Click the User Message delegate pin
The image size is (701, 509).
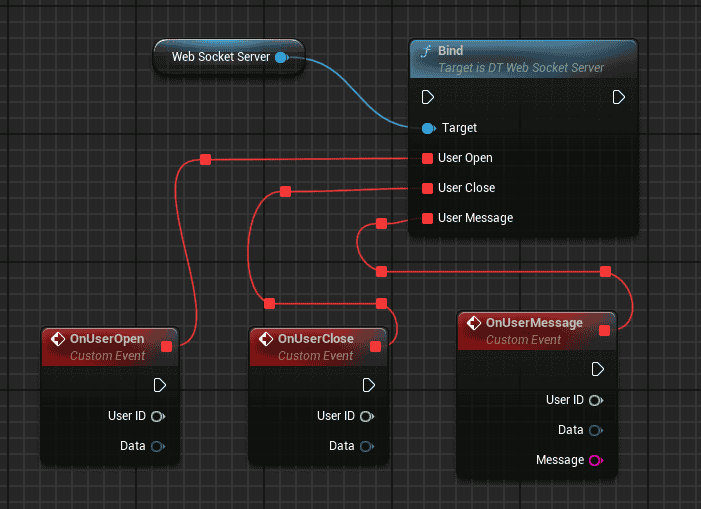428,218
